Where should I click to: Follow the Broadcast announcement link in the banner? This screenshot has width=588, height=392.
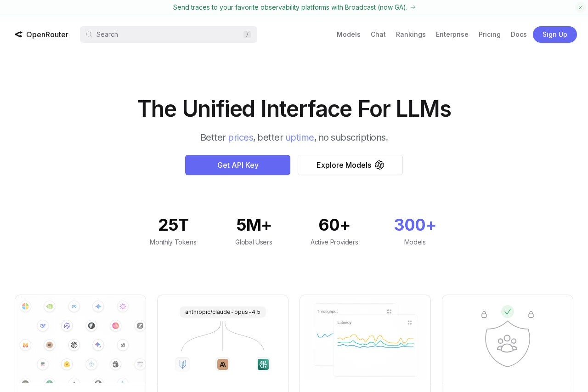(294, 7)
